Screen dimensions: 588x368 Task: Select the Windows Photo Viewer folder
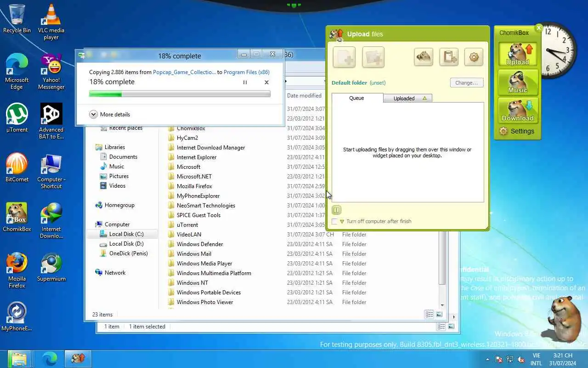click(200, 302)
